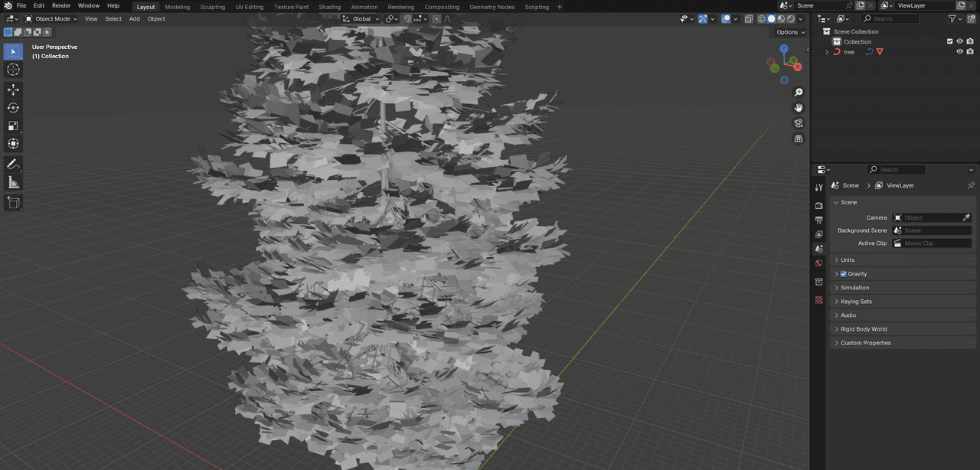Toggle camera view in the viewport
The image size is (980, 470).
(x=799, y=123)
